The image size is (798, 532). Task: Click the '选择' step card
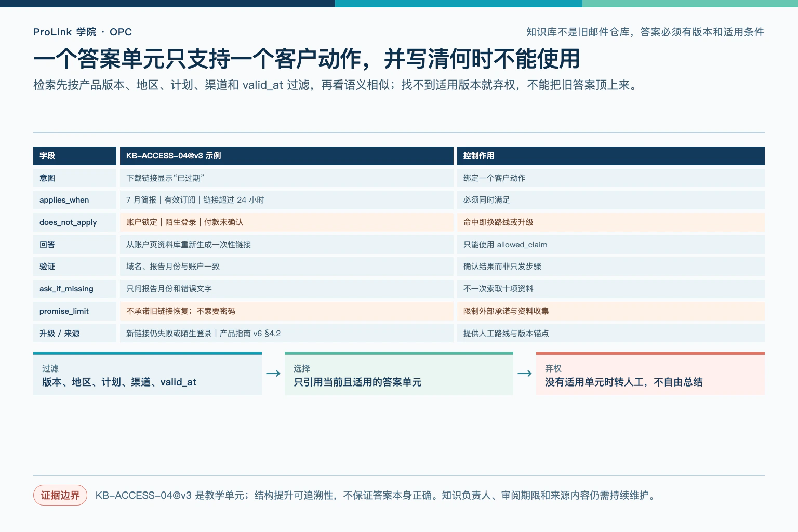coord(399,374)
